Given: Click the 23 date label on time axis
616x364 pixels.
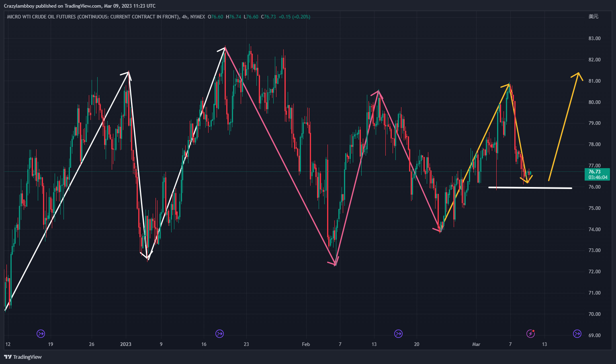Looking at the screenshot, I should click(246, 344).
